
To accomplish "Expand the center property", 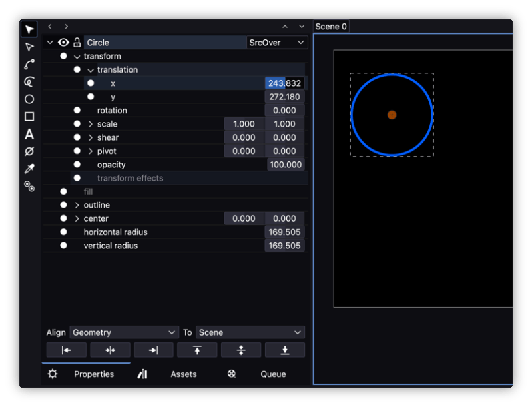I will pyautogui.click(x=77, y=218).
